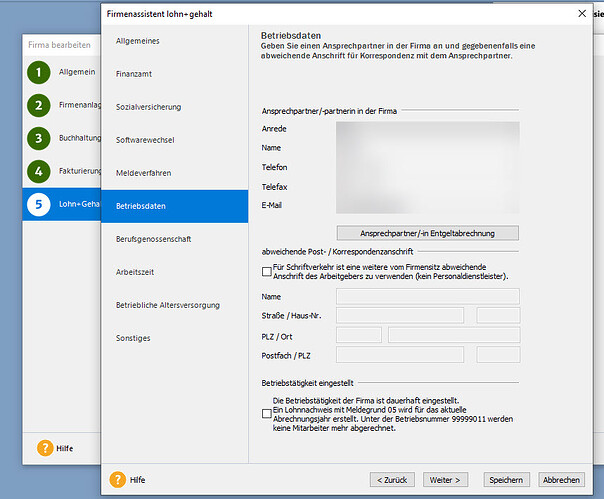Select step 1 circle Allgemein in Firma bearbeiten
This screenshot has width=604, height=499.
pos(39,72)
